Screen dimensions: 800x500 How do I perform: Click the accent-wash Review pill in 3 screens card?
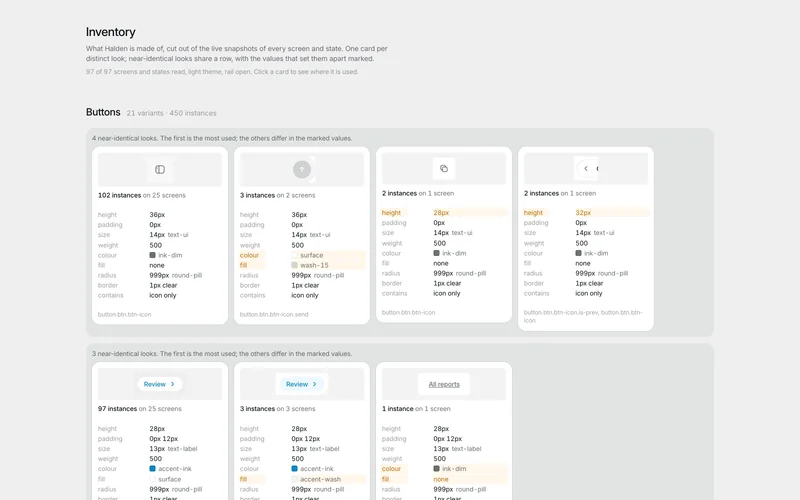(302, 384)
